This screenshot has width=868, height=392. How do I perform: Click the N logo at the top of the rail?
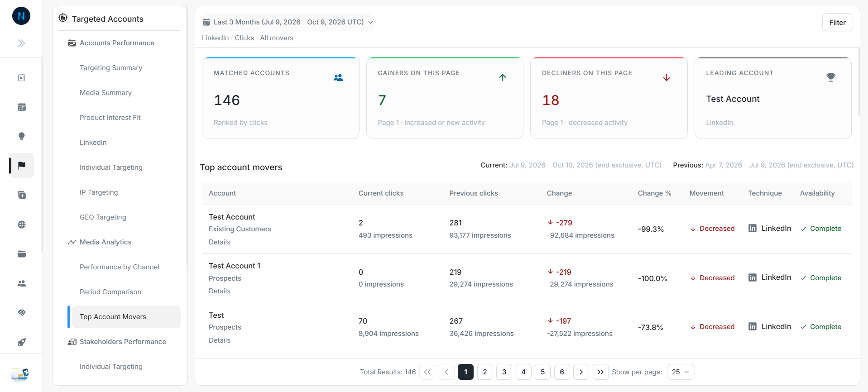point(21,16)
